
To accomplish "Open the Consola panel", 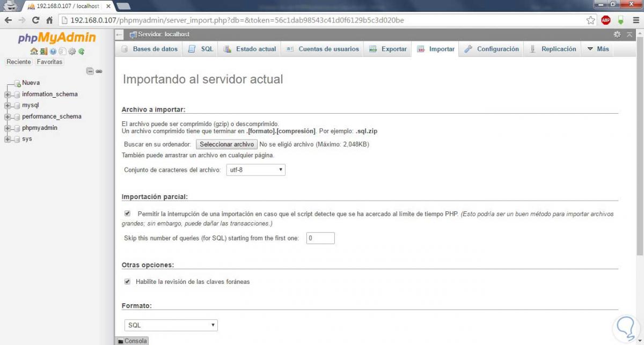I will click(x=131, y=341).
